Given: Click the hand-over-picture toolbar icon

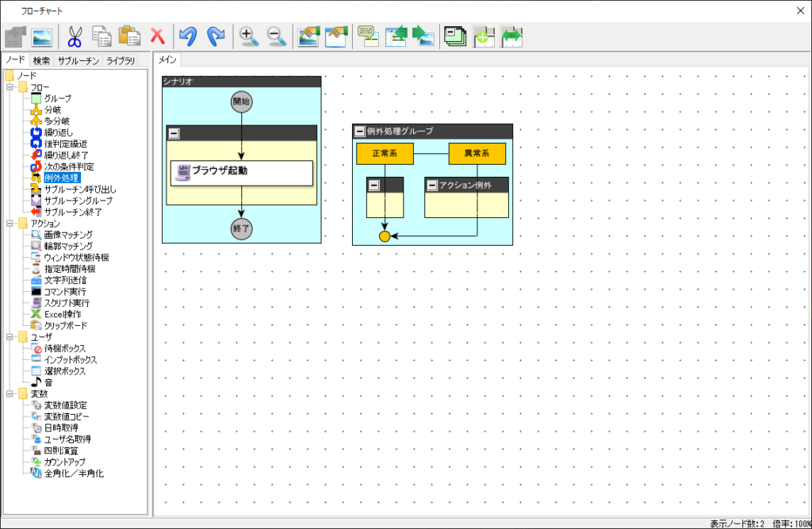Looking at the screenshot, I should point(308,36).
